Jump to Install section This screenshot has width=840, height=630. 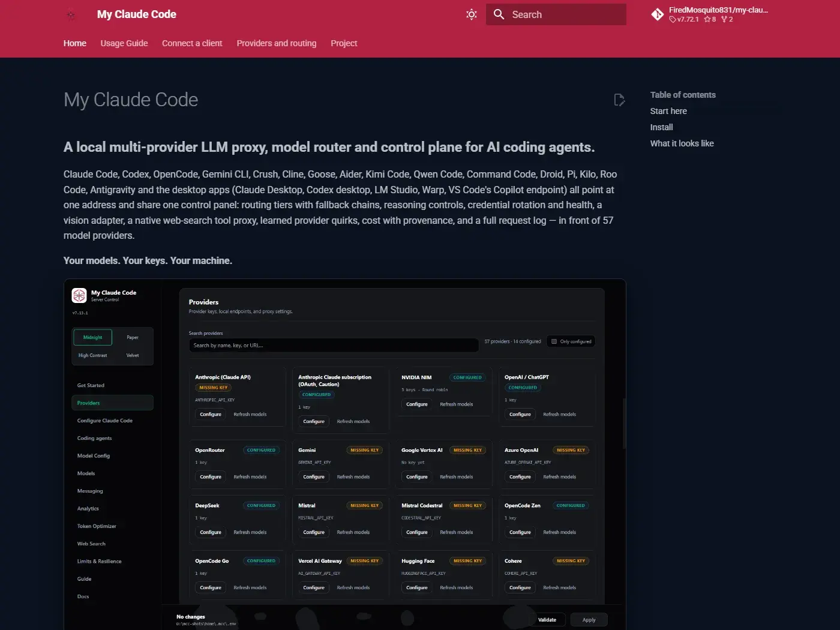[x=661, y=127]
